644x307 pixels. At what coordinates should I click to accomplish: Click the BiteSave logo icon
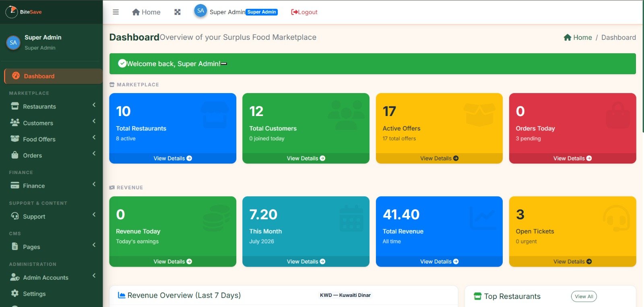click(11, 12)
